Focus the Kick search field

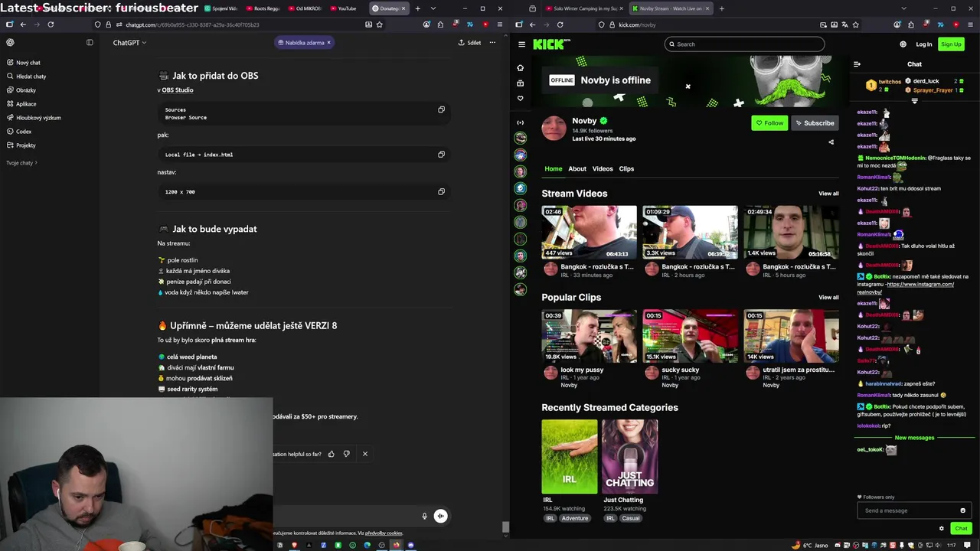pyautogui.click(x=744, y=44)
